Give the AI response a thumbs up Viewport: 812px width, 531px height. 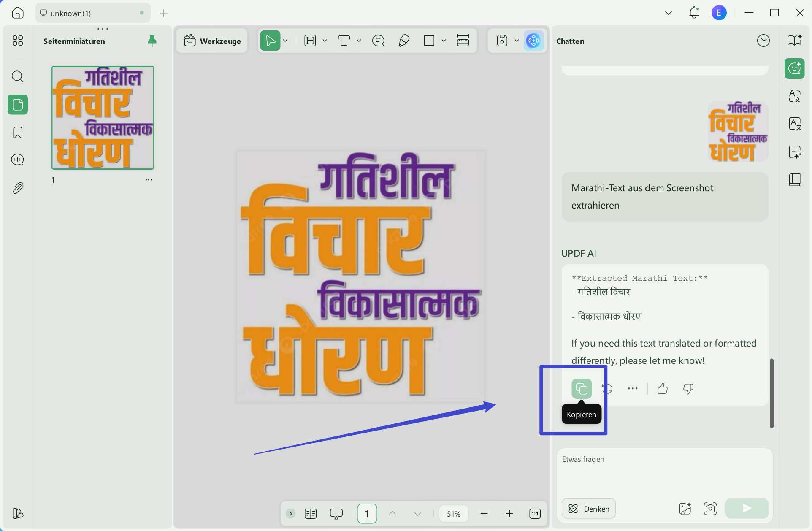click(x=663, y=388)
